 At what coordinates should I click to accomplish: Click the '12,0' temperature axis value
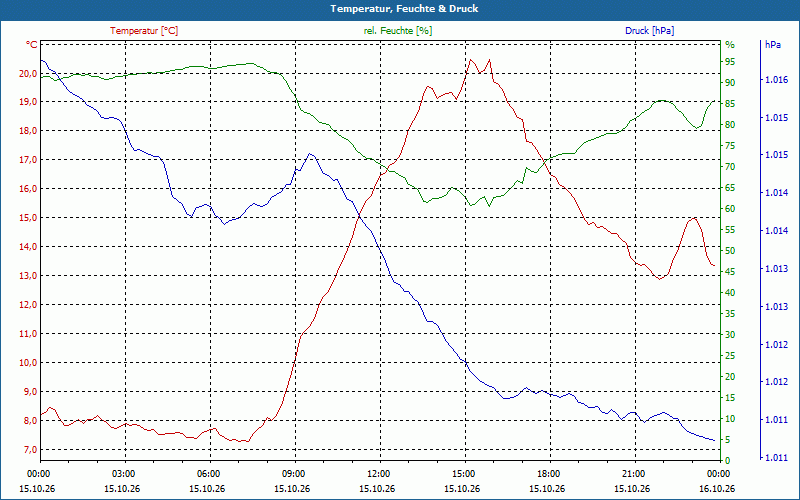pos(28,305)
